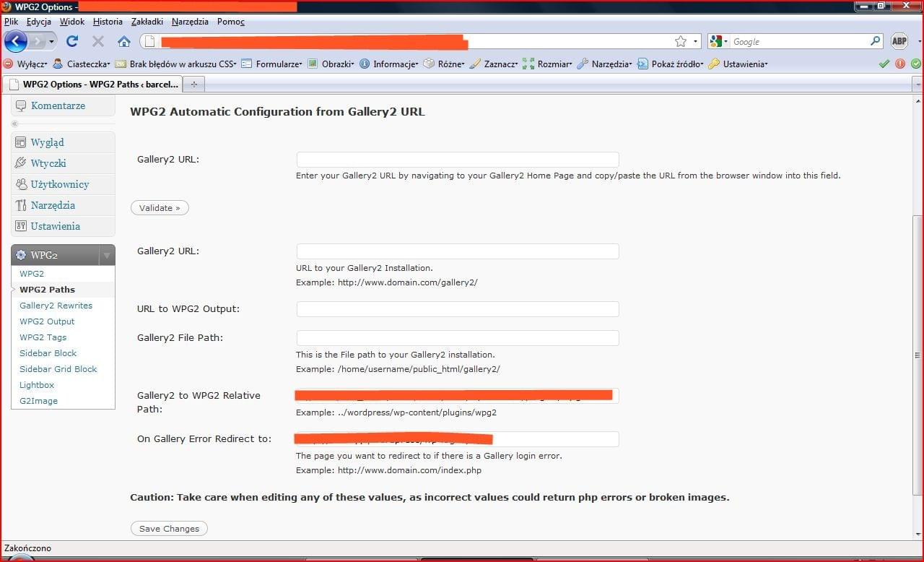Image resolution: width=924 pixels, height=562 pixels.
Task: Click the Stop loading X icon
Action: 98,41
